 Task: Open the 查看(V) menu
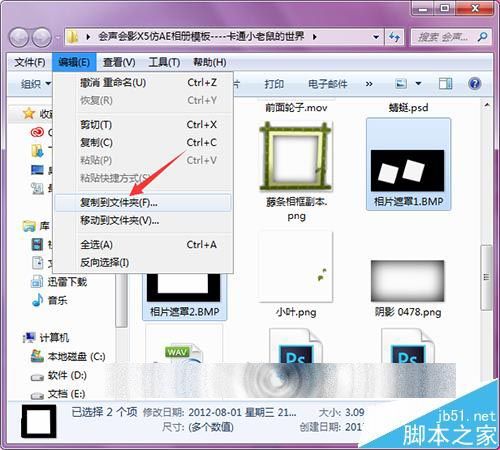[119, 62]
